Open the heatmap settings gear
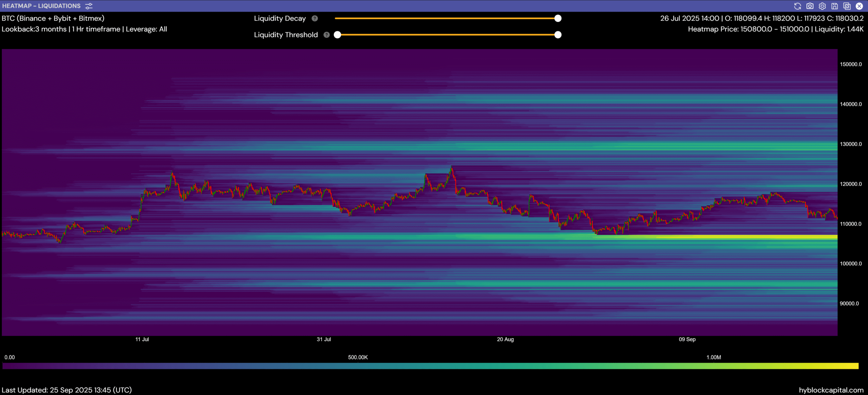This screenshot has width=868, height=395. [x=822, y=6]
